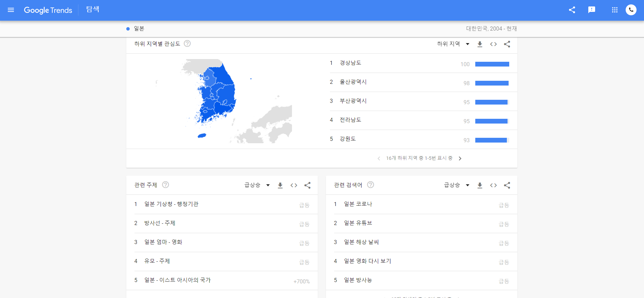Click Jeju island on the map

click(x=202, y=136)
